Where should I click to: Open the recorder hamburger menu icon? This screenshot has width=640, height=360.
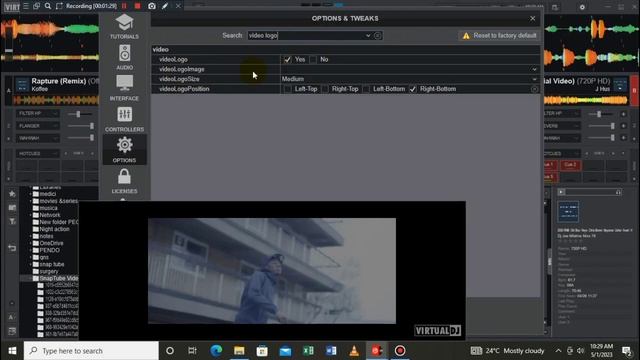click(x=25, y=6)
